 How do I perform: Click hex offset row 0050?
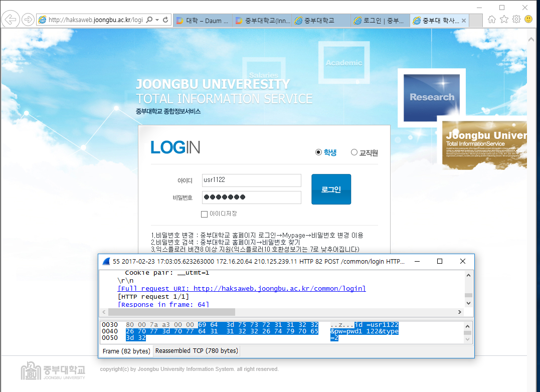(x=110, y=338)
